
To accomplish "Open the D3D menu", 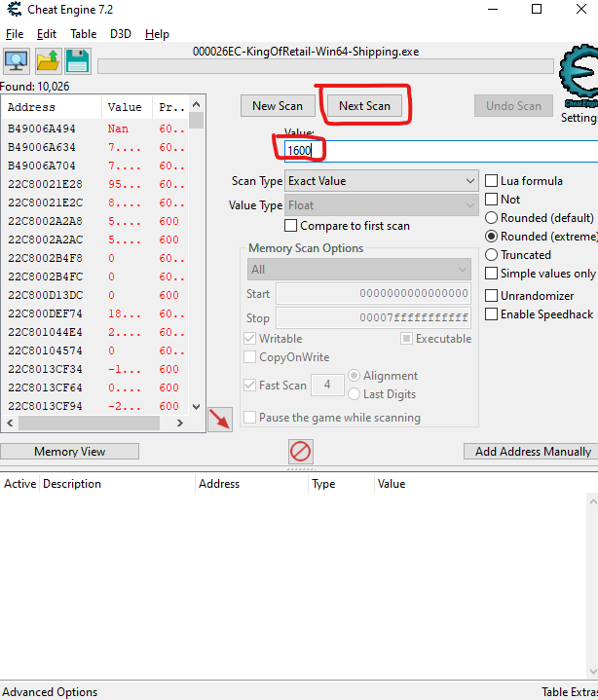I will [121, 33].
